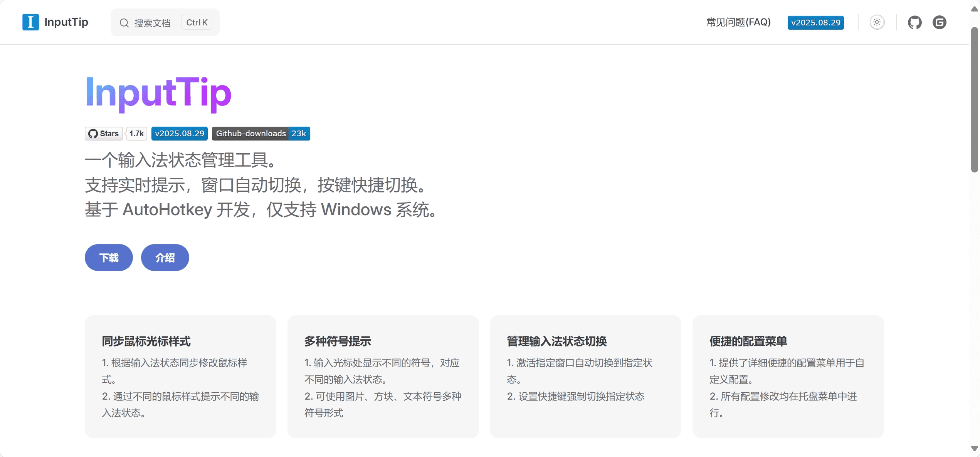Image resolution: width=980 pixels, height=457 pixels.
Task: Open the GitHub repository icon
Action: pyautogui.click(x=914, y=22)
